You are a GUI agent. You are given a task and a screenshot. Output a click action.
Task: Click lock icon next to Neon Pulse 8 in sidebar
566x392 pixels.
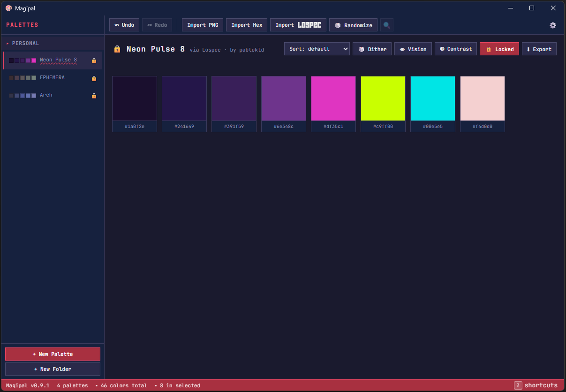pyautogui.click(x=94, y=60)
